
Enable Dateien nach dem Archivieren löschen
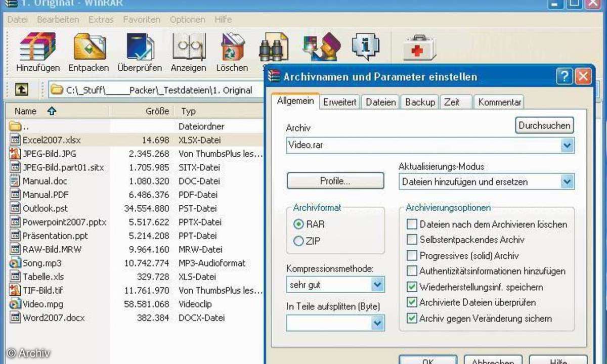point(412,224)
